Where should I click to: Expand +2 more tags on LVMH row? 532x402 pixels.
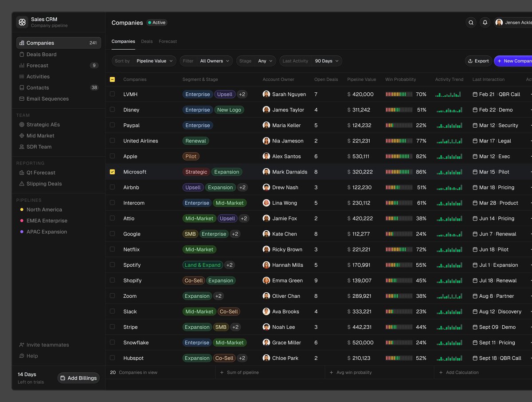pyautogui.click(x=242, y=94)
